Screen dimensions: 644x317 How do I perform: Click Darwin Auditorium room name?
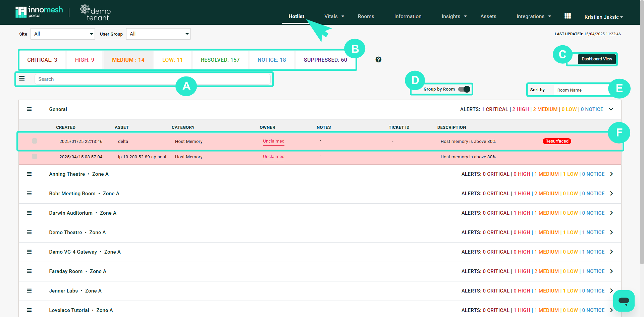pos(71,213)
